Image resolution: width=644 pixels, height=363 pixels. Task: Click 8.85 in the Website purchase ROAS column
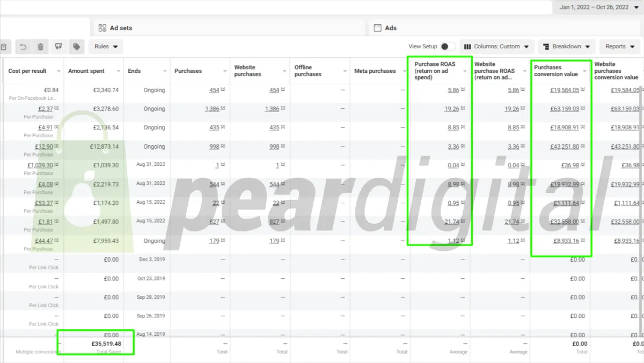(514, 128)
